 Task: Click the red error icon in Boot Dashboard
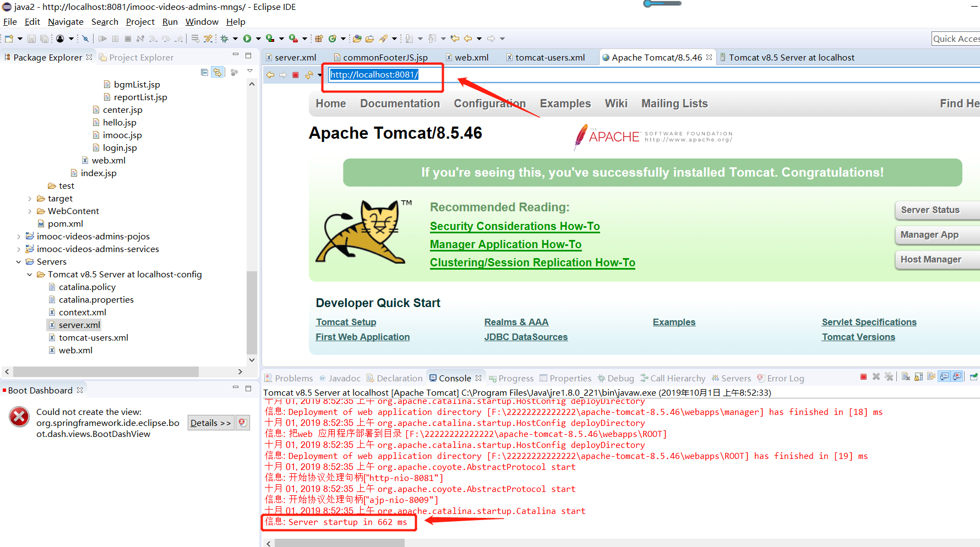(x=19, y=417)
